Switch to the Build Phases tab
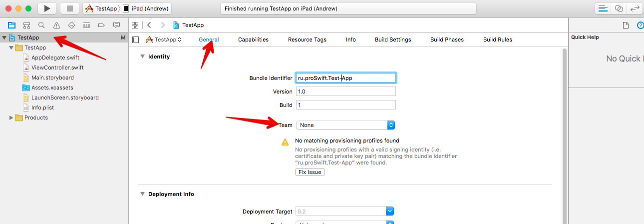Image resolution: width=644 pixels, height=224 pixels. point(447,39)
